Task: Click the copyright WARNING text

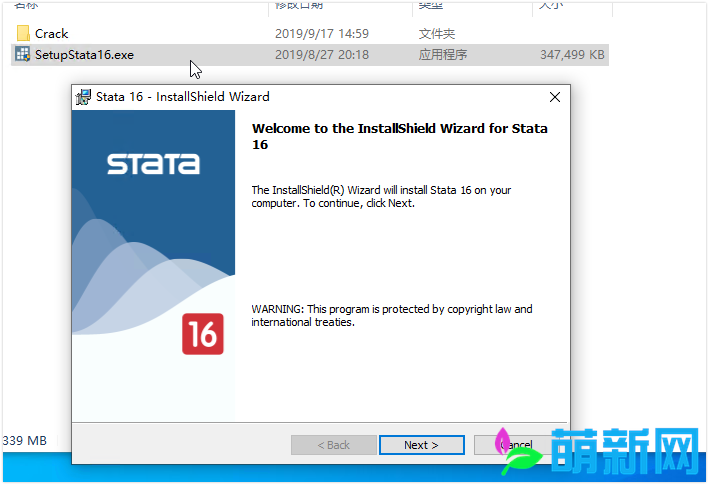Action: click(x=392, y=315)
